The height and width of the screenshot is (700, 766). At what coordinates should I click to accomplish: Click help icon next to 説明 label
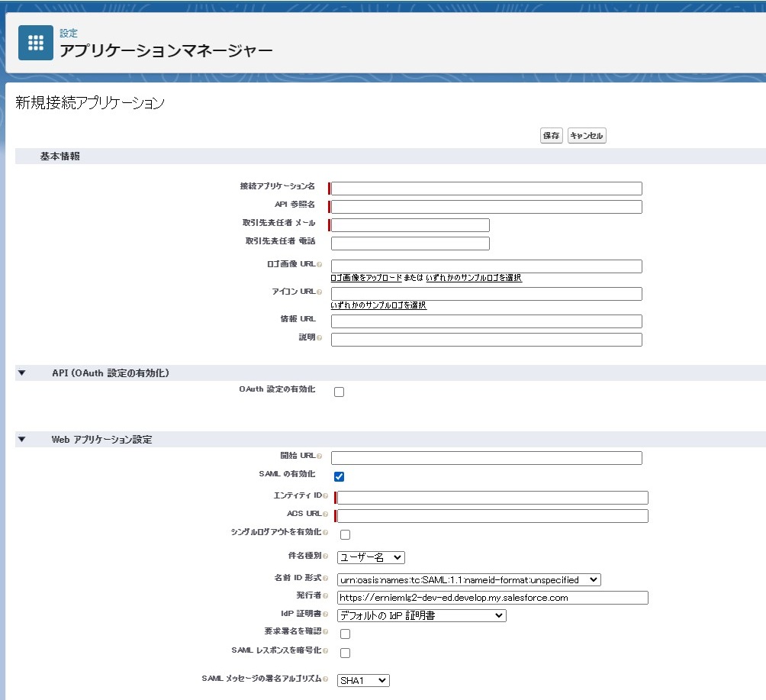click(320, 337)
